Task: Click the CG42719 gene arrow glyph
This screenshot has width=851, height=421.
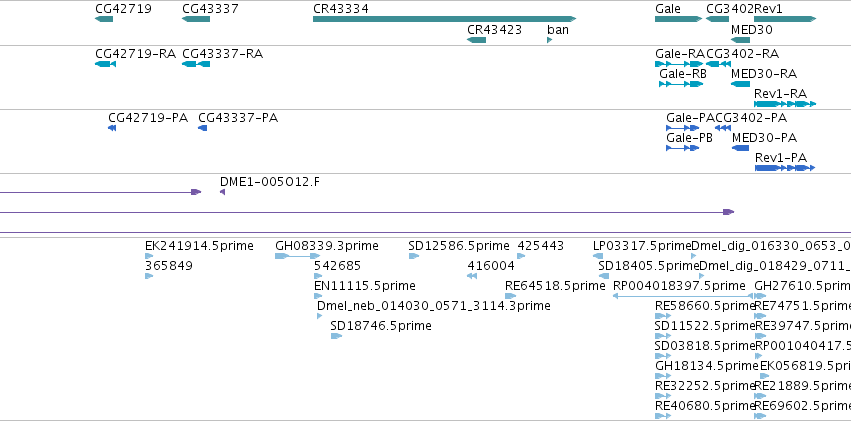Action: pos(104,19)
